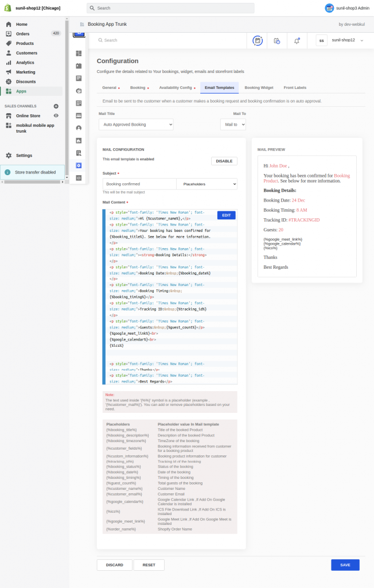This screenshot has width=374, height=588.
Task: Click the Subject field Booking confirmed
Action: [x=139, y=184]
